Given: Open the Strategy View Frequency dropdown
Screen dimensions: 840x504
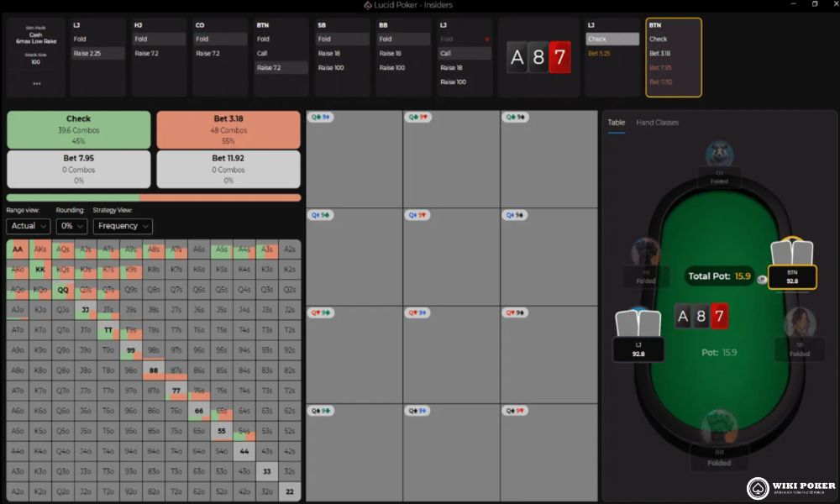Looking at the screenshot, I should pos(123,226).
